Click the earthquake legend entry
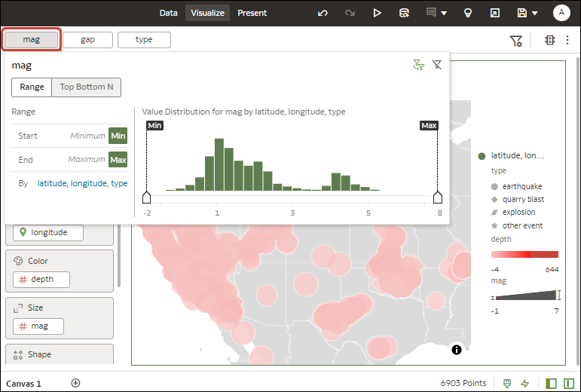This screenshot has height=392, width=581. 518,186
